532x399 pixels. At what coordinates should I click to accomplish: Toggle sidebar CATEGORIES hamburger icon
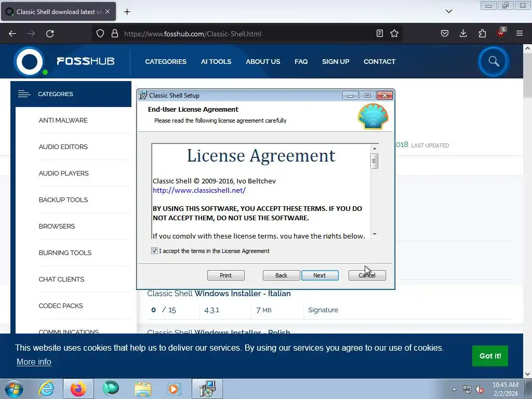(24, 94)
